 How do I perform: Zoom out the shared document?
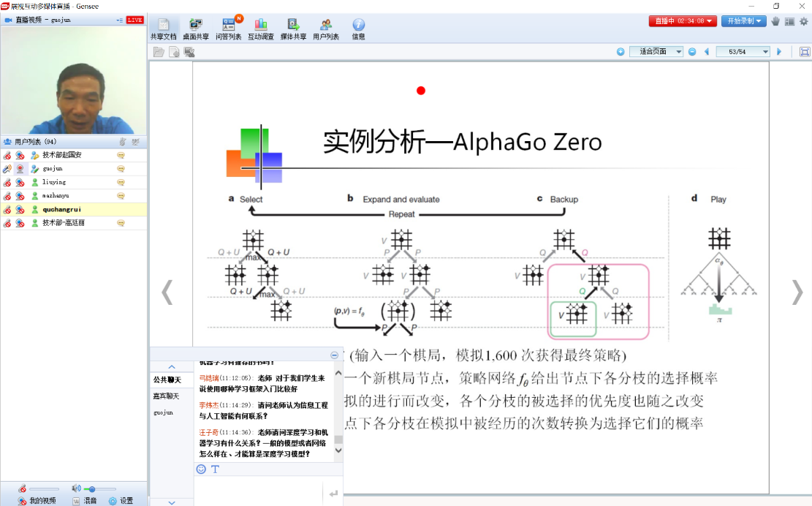692,52
